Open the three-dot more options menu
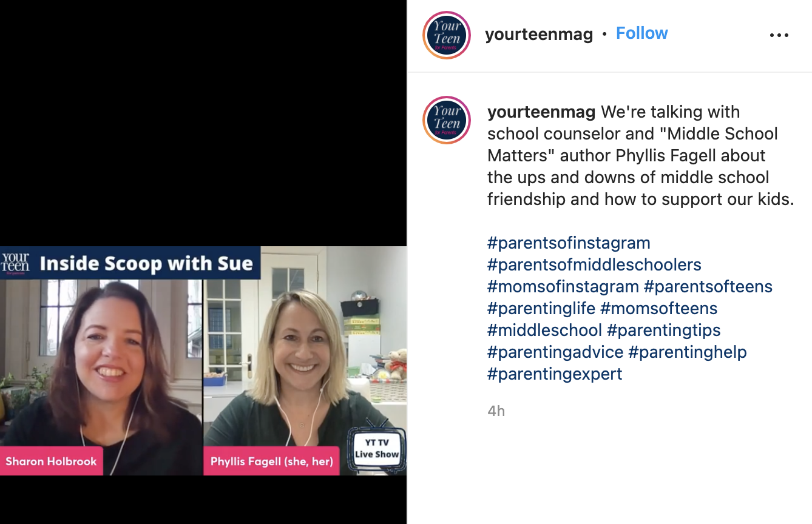 779,35
